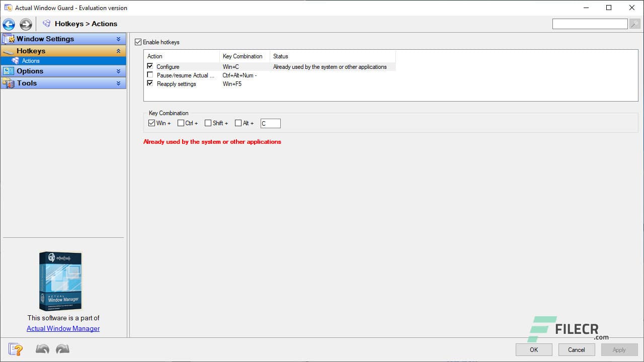The height and width of the screenshot is (362, 644).
Task: Click the Window Settings panel icon
Action: point(9,39)
